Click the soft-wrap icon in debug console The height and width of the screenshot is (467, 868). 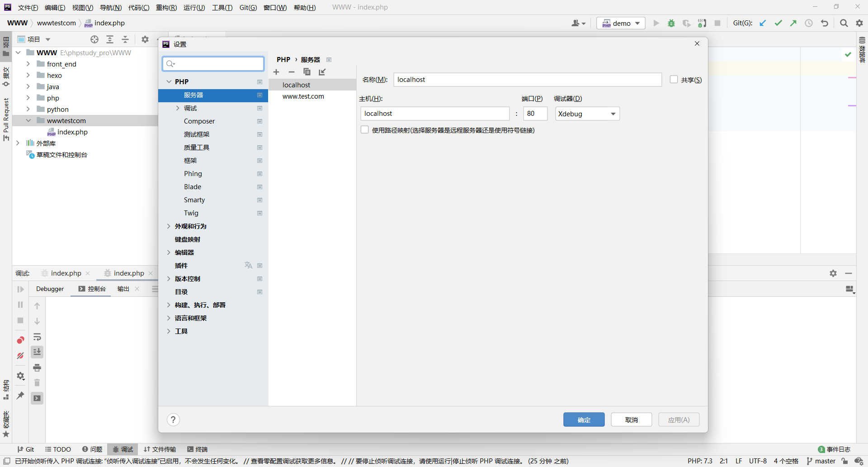point(37,337)
